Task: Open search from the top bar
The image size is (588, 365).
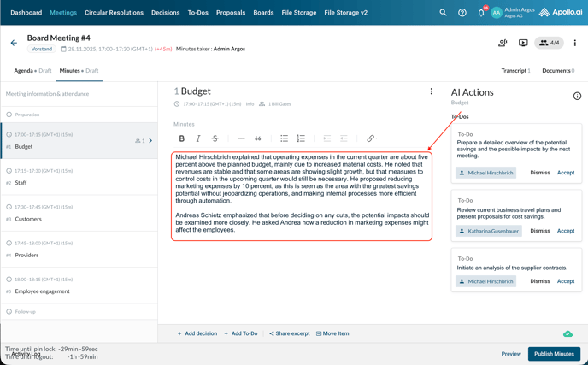Action: 443,13
